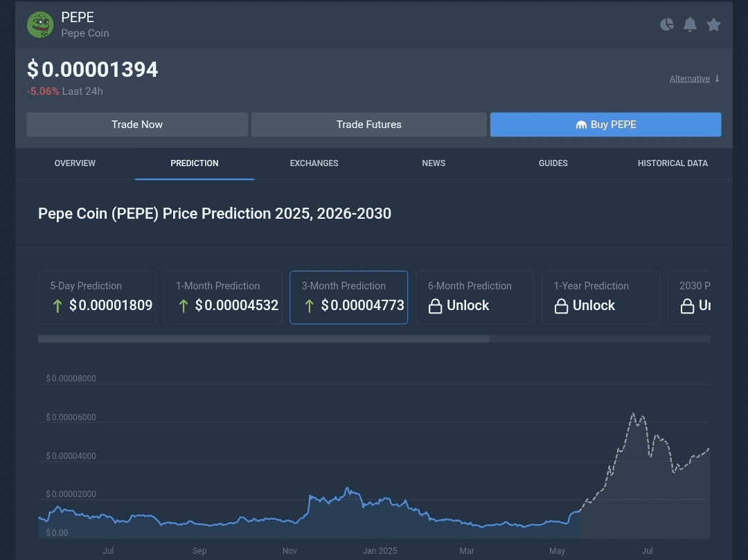
Task: Click the green arrow on 5-Day Prediction
Action: tap(57, 305)
